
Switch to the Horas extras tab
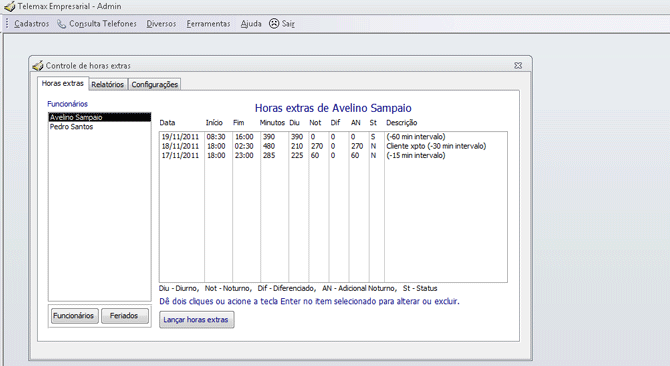coord(63,83)
